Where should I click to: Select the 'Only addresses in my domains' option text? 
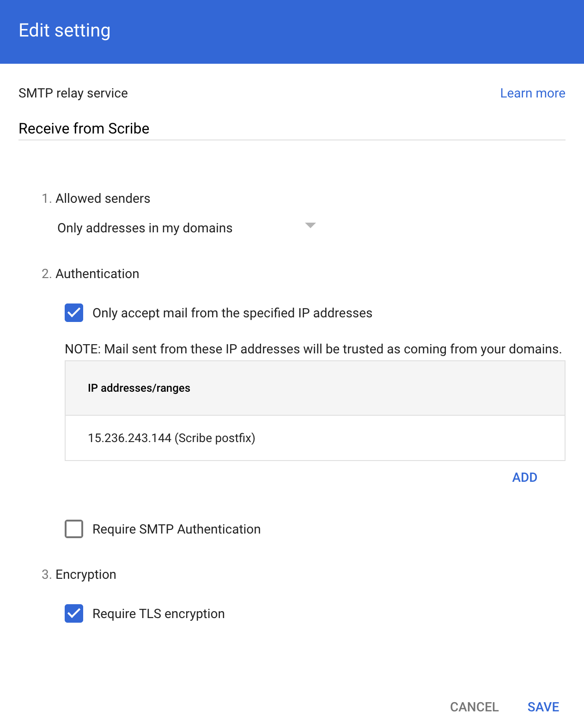(x=145, y=228)
